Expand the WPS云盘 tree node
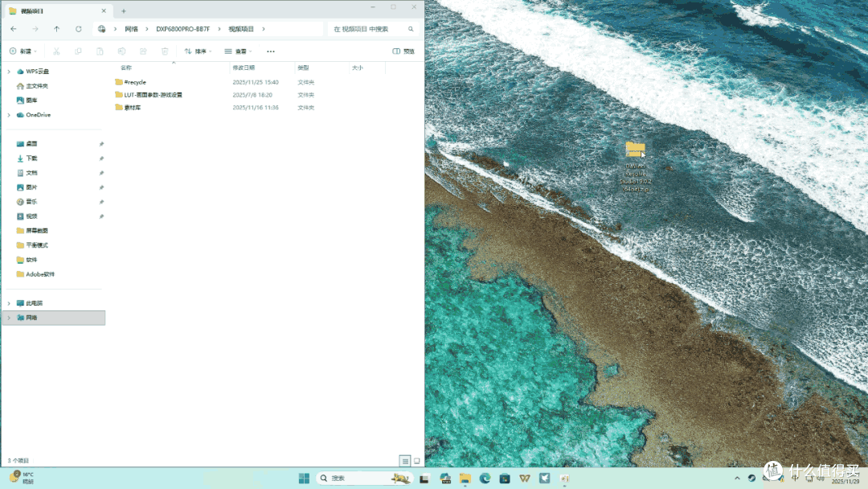The image size is (868, 489). pyautogui.click(x=9, y=72)
